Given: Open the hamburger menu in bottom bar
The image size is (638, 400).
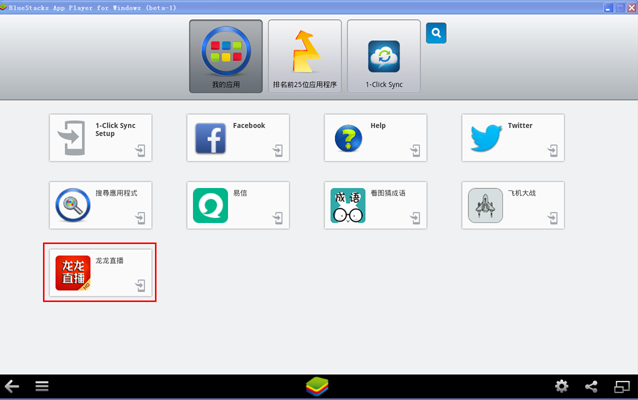Looking at the screenshot, I should (x=42, y=386).
